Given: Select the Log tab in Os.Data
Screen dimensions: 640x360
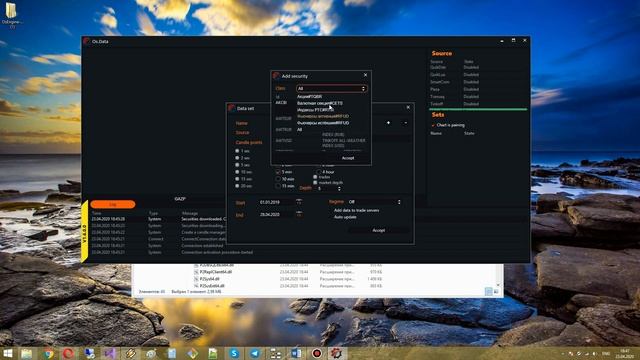Looking at the screenshot, I should (113, 204).
